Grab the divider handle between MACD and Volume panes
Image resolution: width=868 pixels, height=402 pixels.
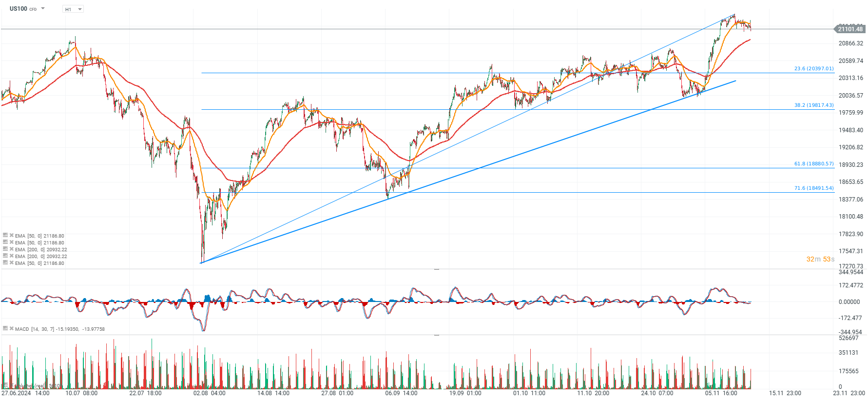click(x=437, y=335)
